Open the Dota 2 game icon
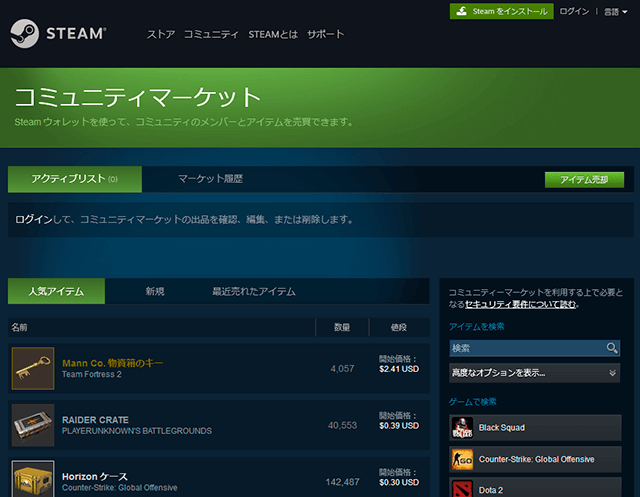Screen dimensions: 640x497 coord(462,488)
